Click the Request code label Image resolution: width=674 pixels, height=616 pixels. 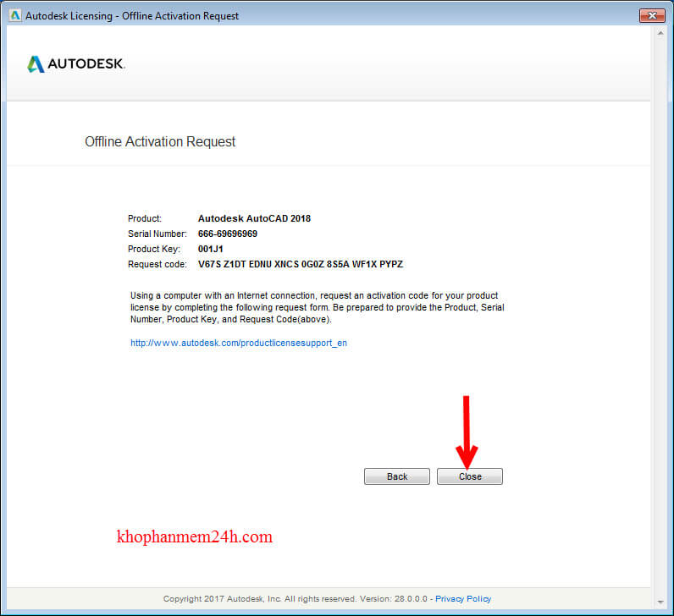(x=155, y=264)
